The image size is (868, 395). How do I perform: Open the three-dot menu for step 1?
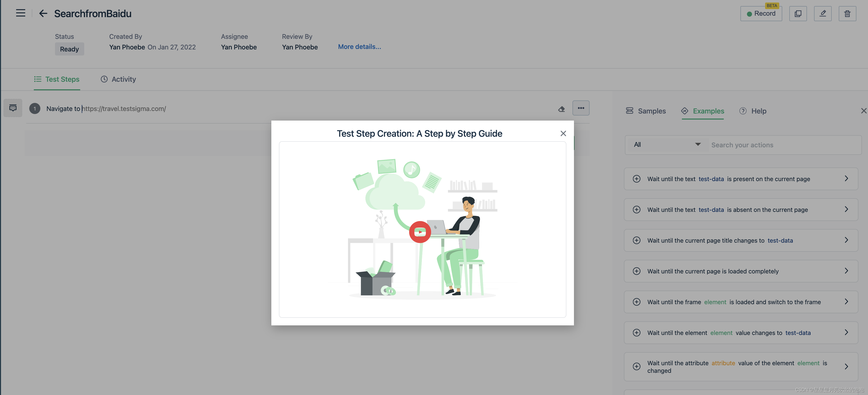(581, 108)
